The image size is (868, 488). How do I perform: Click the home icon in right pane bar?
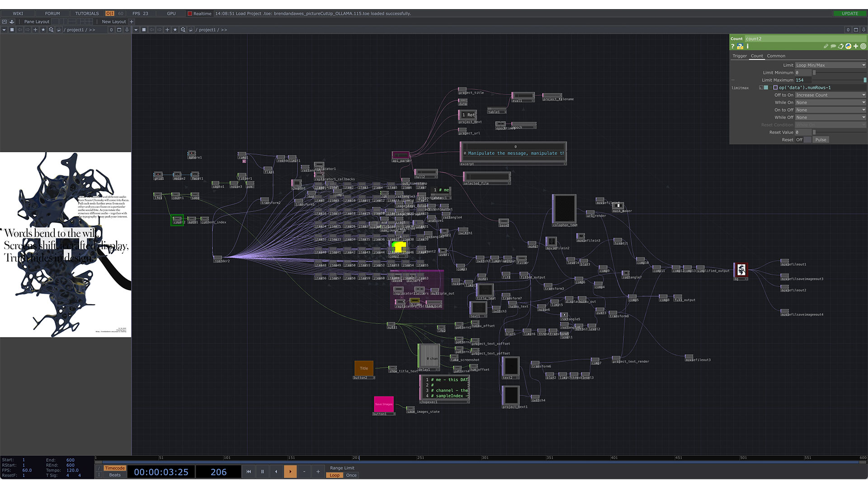pyautogui.click(x=191, y=30)
